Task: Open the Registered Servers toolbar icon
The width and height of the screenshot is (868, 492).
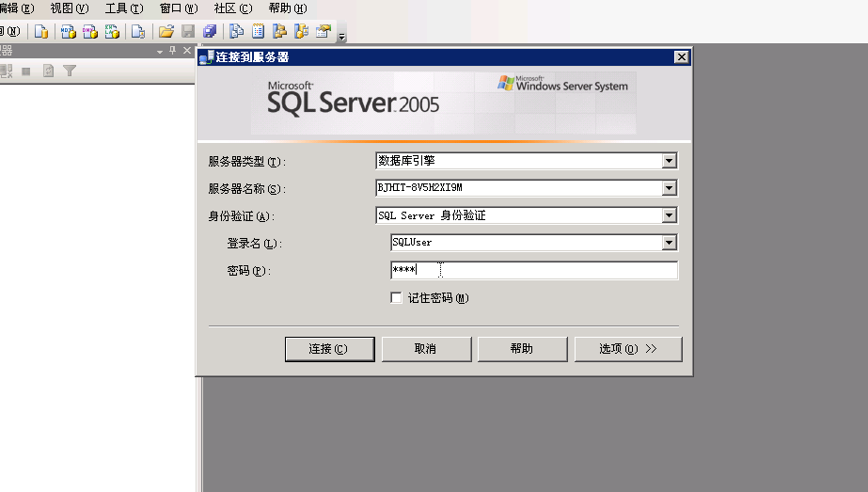Action: [x=236, y=32]
